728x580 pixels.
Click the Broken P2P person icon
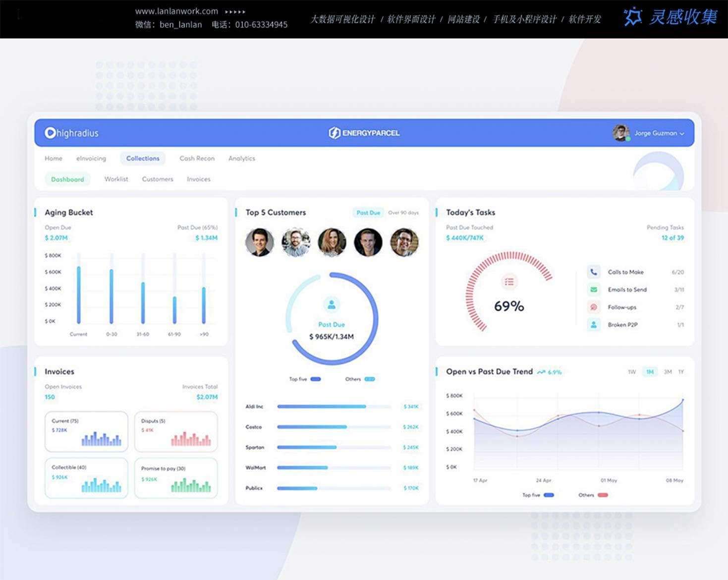pos(594,325)
